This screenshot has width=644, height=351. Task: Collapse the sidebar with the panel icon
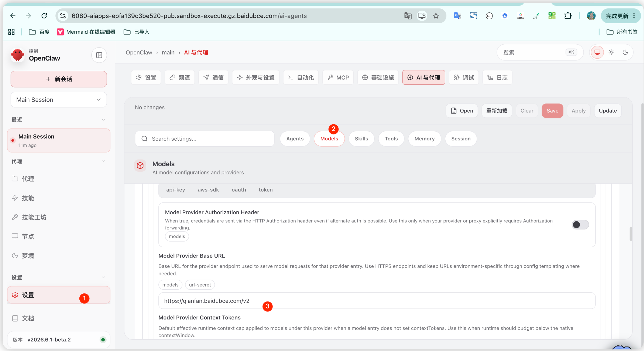(99, 55)
